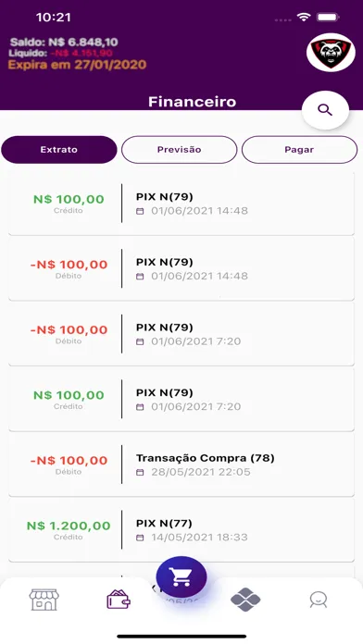Image resolution: width=363 pixels, height=644 pixels.
Task: Switch to the Previsão tab
Action: [x=180, y=150]
